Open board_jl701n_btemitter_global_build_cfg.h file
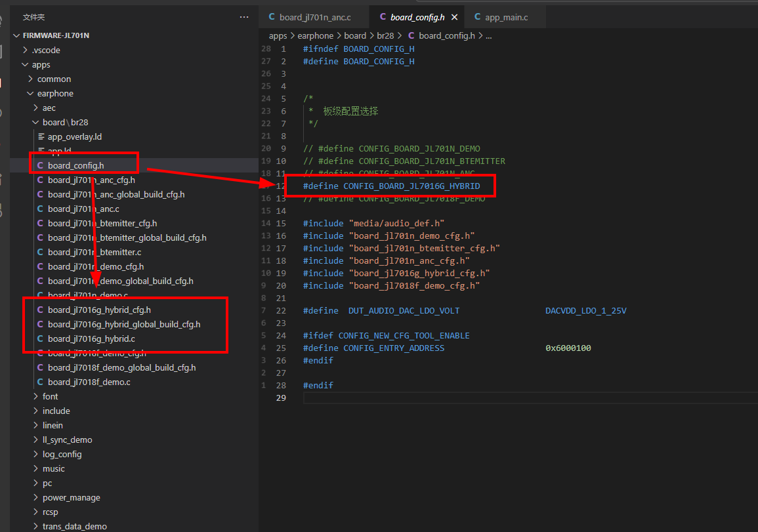 (127, 237)
